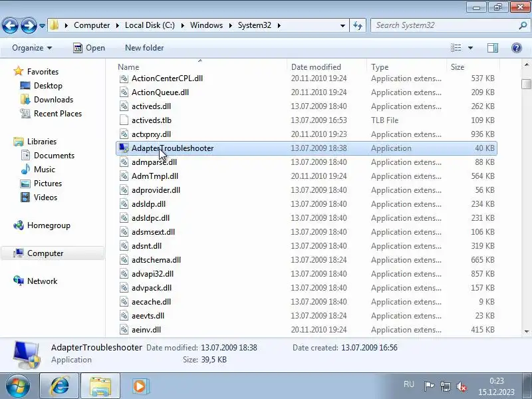Select the adtschema.dll file name
The image size is (532, 399).
[x=156, y=260]
